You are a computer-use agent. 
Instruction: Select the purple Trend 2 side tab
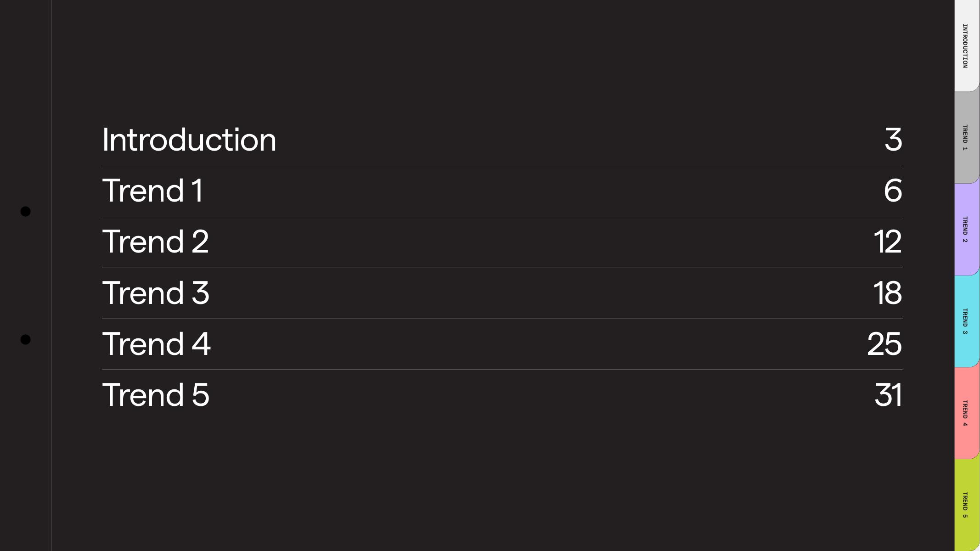click(966, 230)
